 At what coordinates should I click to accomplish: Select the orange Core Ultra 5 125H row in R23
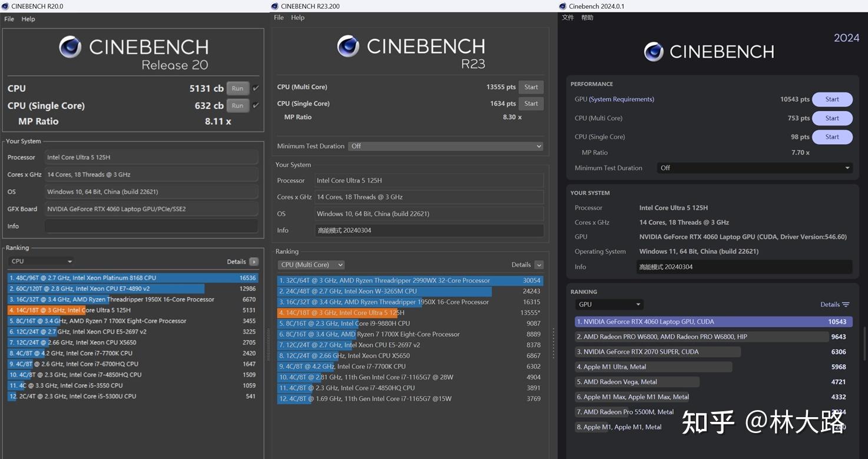pos(410,313)
